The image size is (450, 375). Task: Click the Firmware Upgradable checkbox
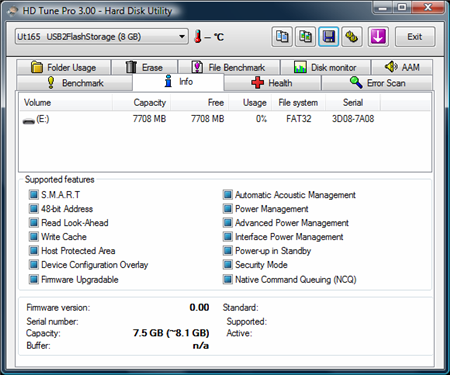34,279
